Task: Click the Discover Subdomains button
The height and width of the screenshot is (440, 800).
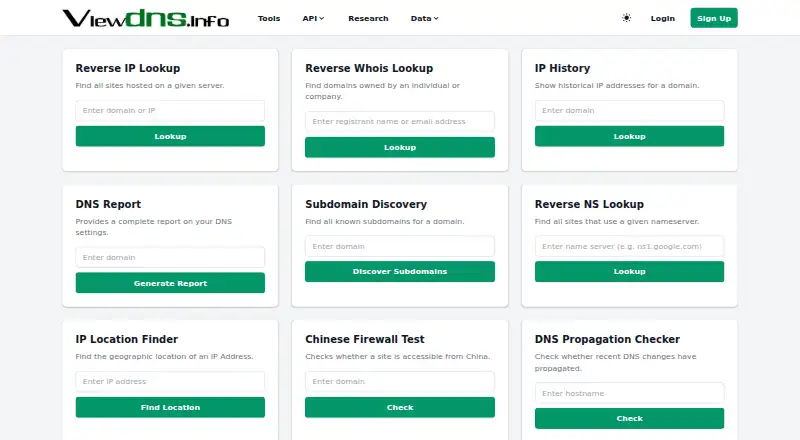Action: point(400,272)
